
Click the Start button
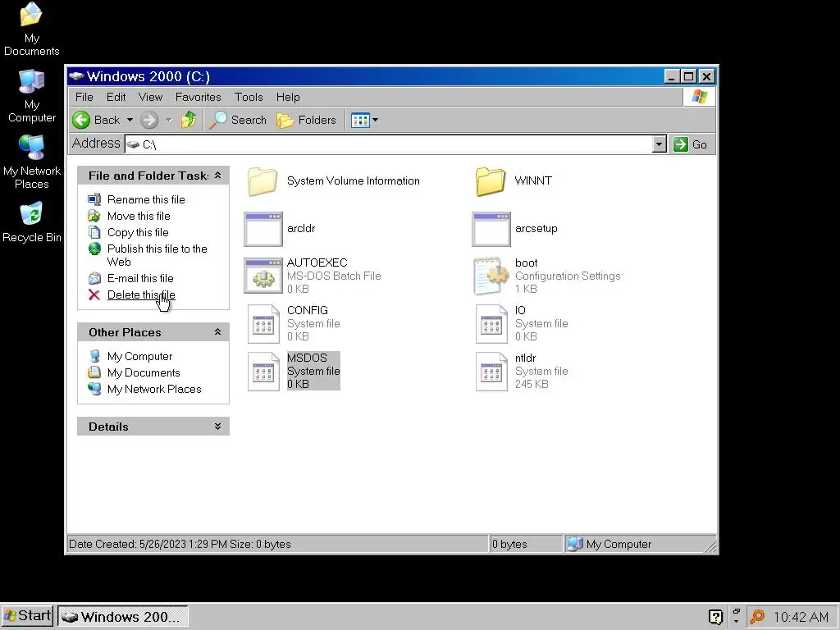coord(27,616)
